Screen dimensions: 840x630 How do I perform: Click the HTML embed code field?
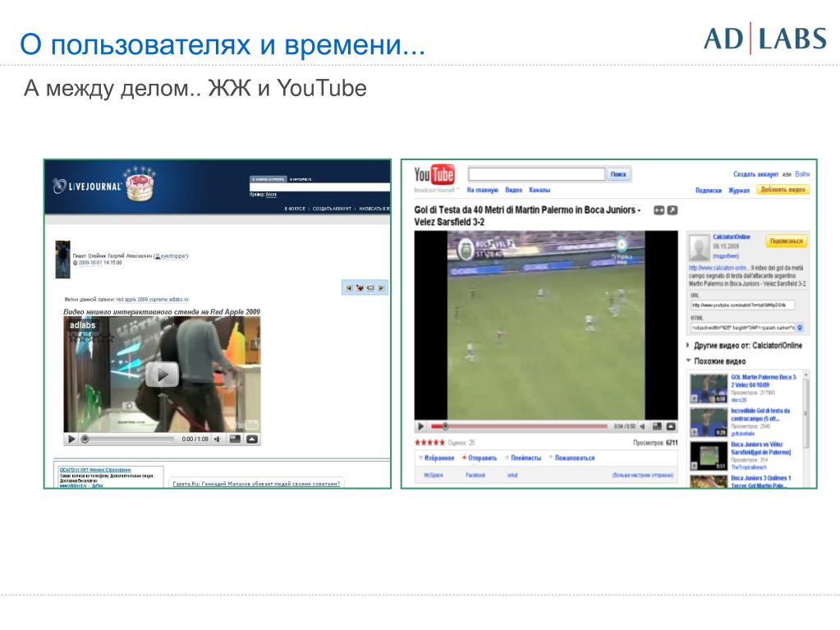tap(742, 328)
